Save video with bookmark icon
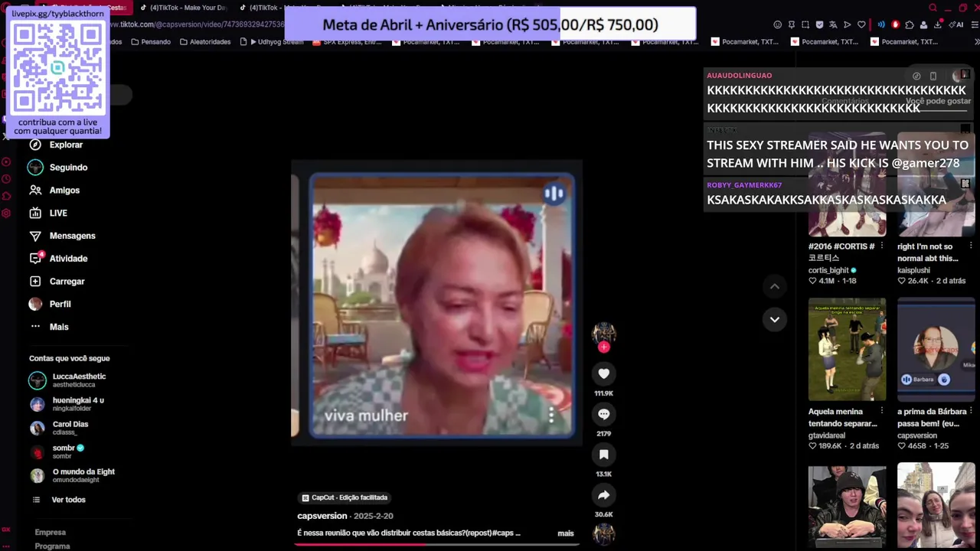980x551 pixels. [603, 455]
